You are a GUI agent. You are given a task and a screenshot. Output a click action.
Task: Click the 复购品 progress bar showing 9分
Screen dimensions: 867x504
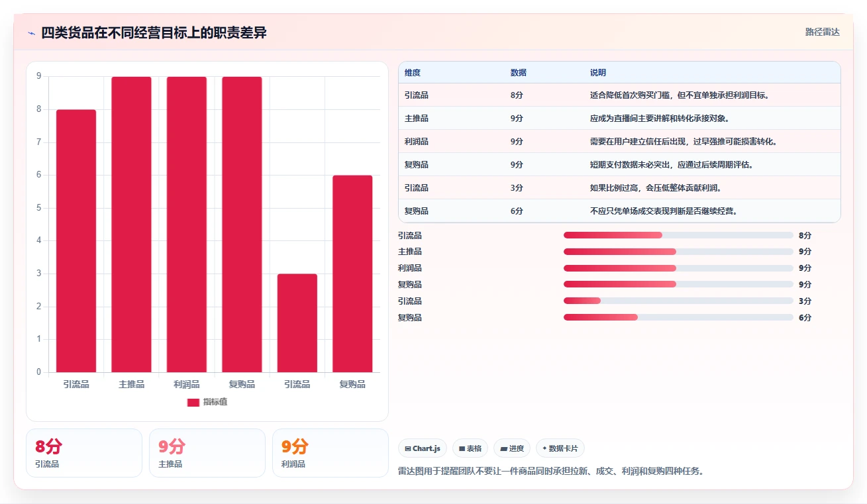(x=678, y=284)
